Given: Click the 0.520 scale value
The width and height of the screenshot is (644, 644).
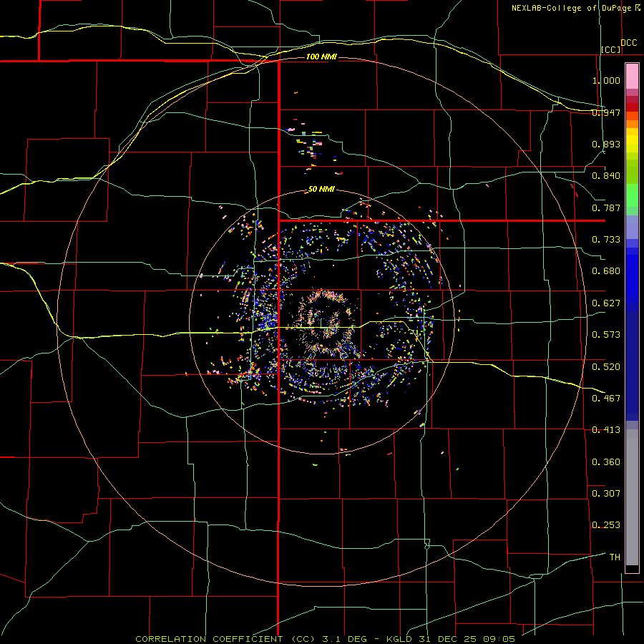Looking at the screenshot, I should 606,366.
